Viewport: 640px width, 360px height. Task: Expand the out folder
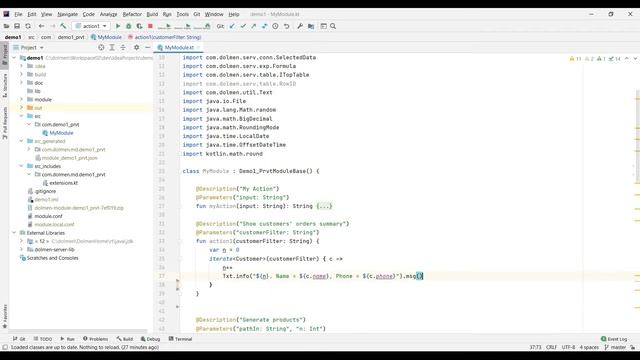pos(22,108)
